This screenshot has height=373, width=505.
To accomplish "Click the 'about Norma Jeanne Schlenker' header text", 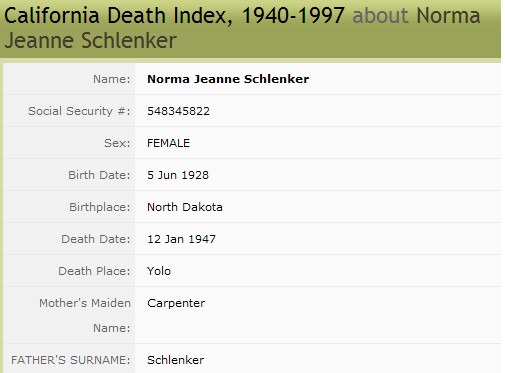I will tap(242, 28).
